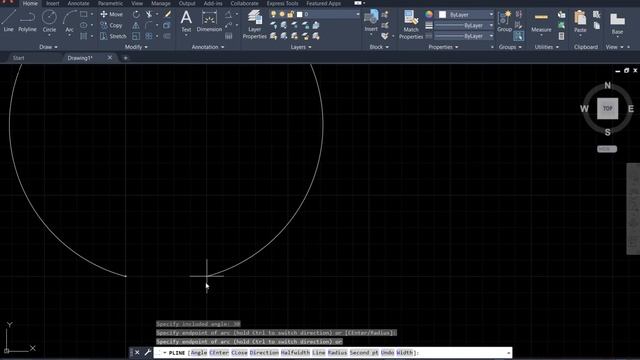This screenshot has width=640, height=360.
Task: Select the Line tool
Action: [x=8, y=21]
